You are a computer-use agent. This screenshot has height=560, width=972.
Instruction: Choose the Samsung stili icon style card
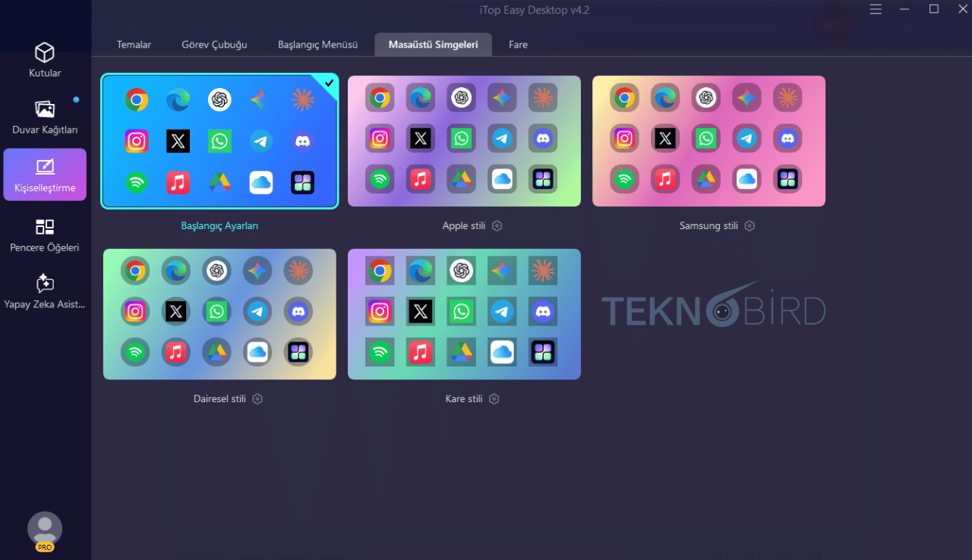(x=708, y=141)
